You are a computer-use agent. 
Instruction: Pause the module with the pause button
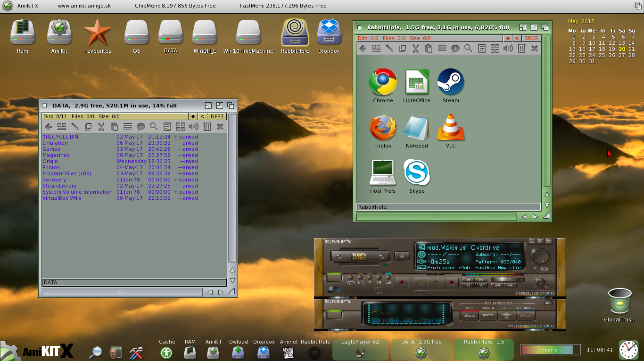tap(421, 282)
